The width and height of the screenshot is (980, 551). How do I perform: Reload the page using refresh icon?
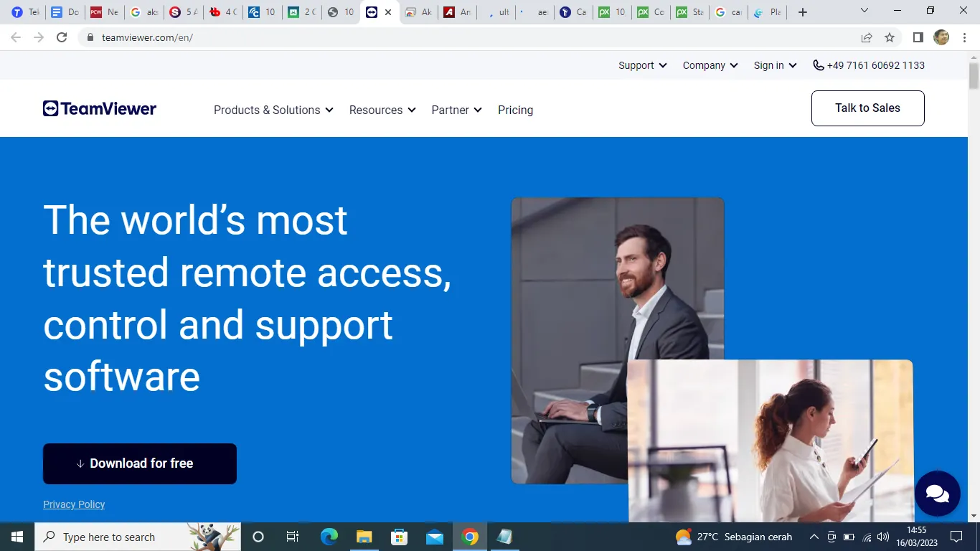pyautogui.click(x=62, y=37)
